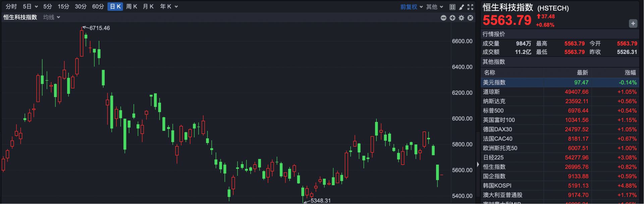
Task: Open chart settings gear icon
Action: point(462,18)
